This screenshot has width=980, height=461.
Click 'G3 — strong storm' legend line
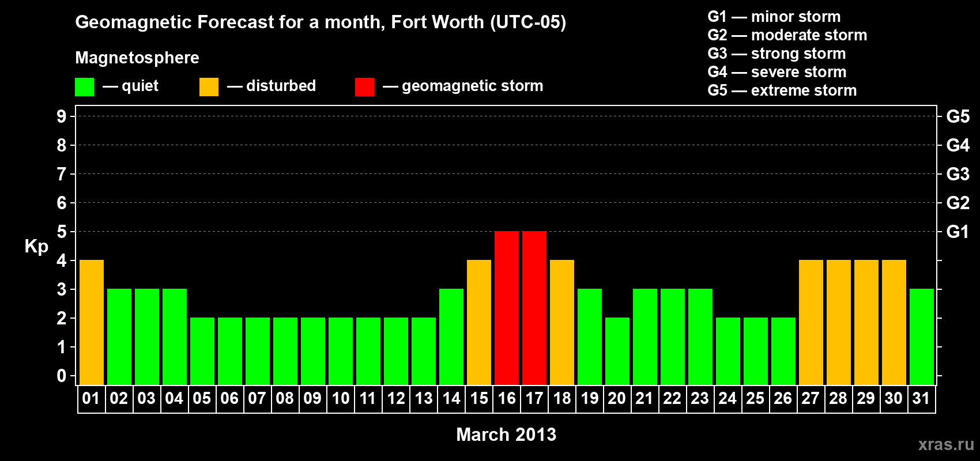coord(777,54)
